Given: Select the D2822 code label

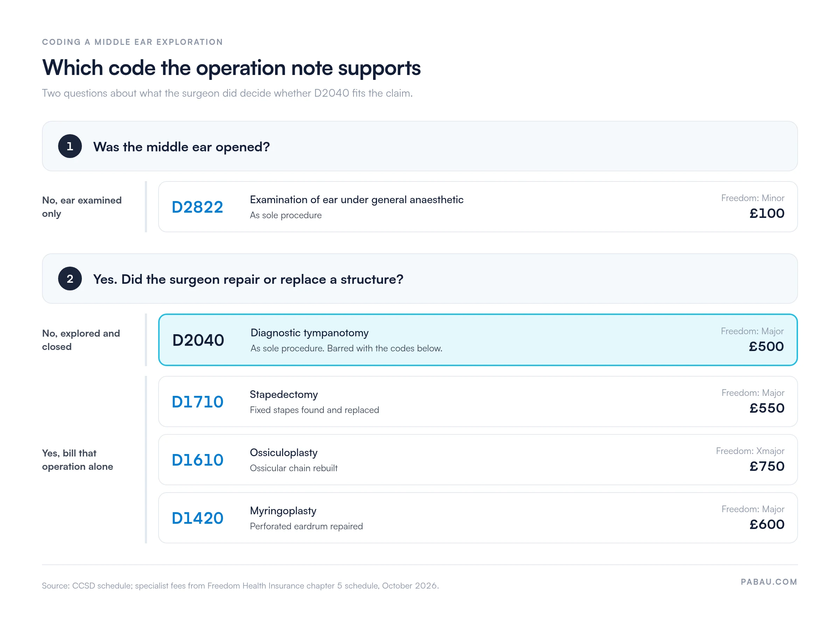Looking at the screenshot, I should tap(197, 207).
